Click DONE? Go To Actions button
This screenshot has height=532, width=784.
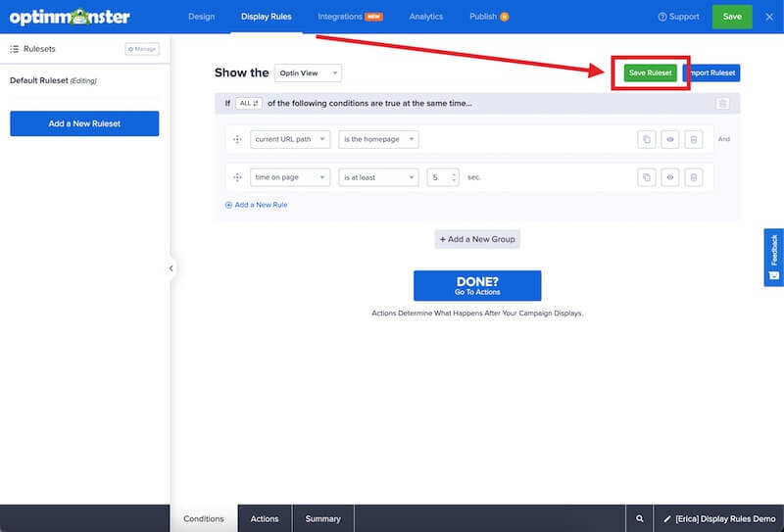(x=477, y=286)
